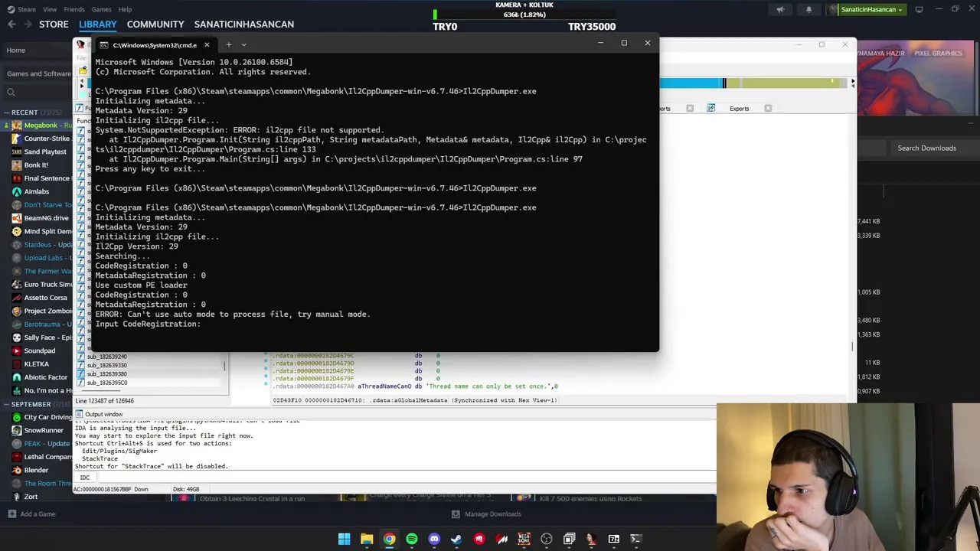The height and width of the screenshot is (551, 980).
Task: Open Megabonk game from taskbar
Action: tap(524, 539)
